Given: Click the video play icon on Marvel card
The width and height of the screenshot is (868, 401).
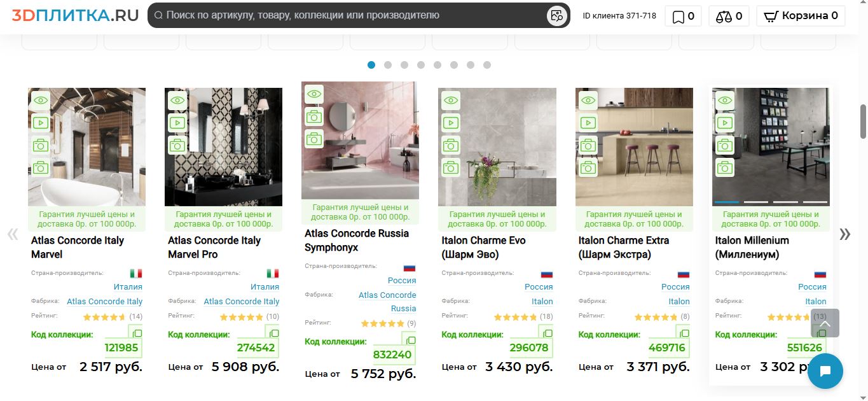Looking at the screenshot, I should pos(41,123).
